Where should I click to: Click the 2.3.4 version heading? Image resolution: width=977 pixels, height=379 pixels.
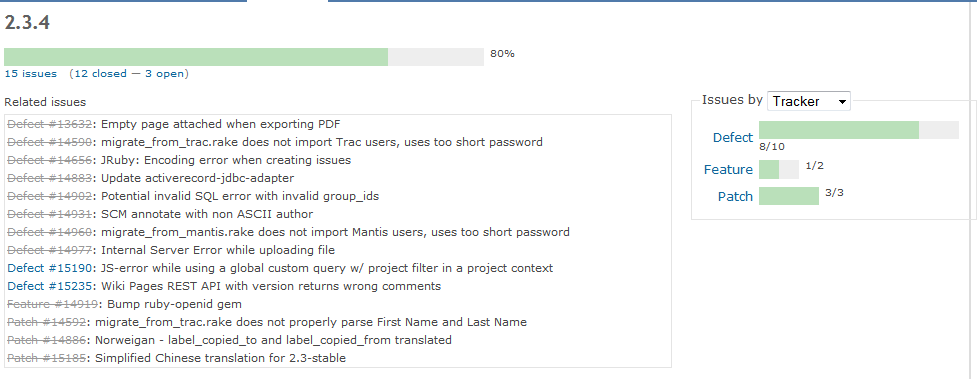coord(27,22)
